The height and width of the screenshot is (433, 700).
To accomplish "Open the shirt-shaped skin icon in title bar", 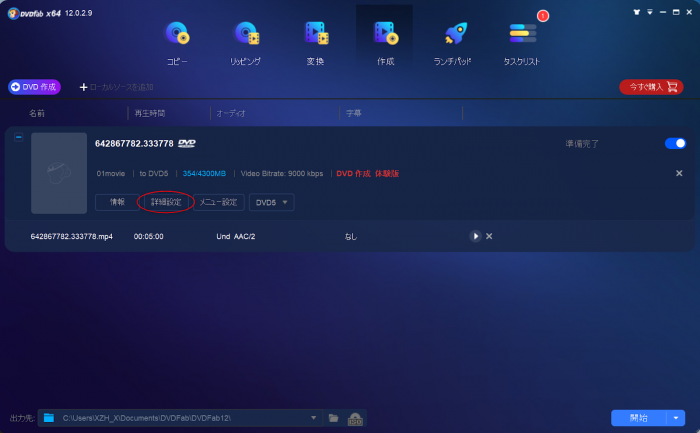I will [637, 12].
